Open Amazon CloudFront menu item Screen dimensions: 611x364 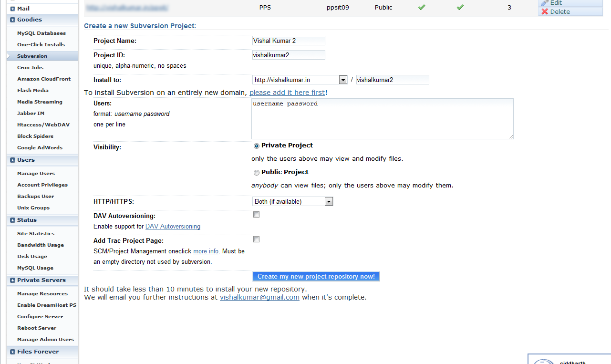44,79
